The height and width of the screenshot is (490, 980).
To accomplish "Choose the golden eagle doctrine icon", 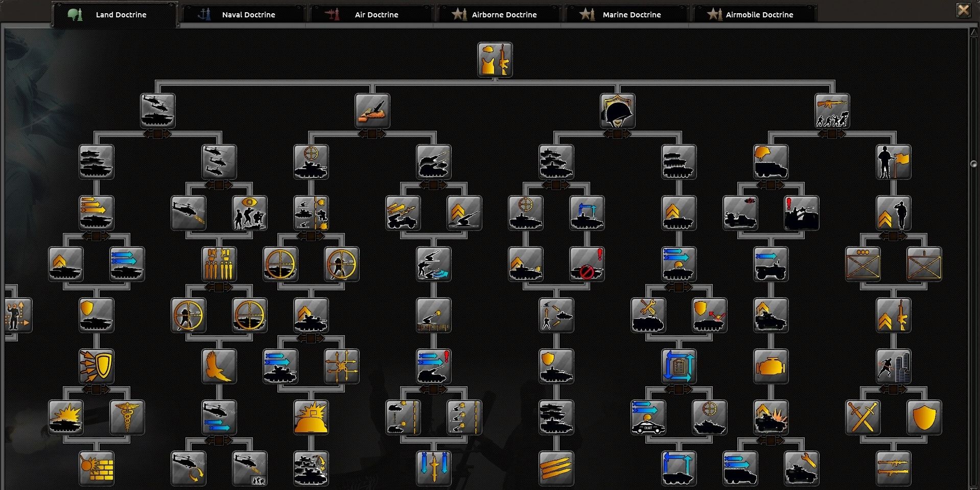I will (219, 366).
